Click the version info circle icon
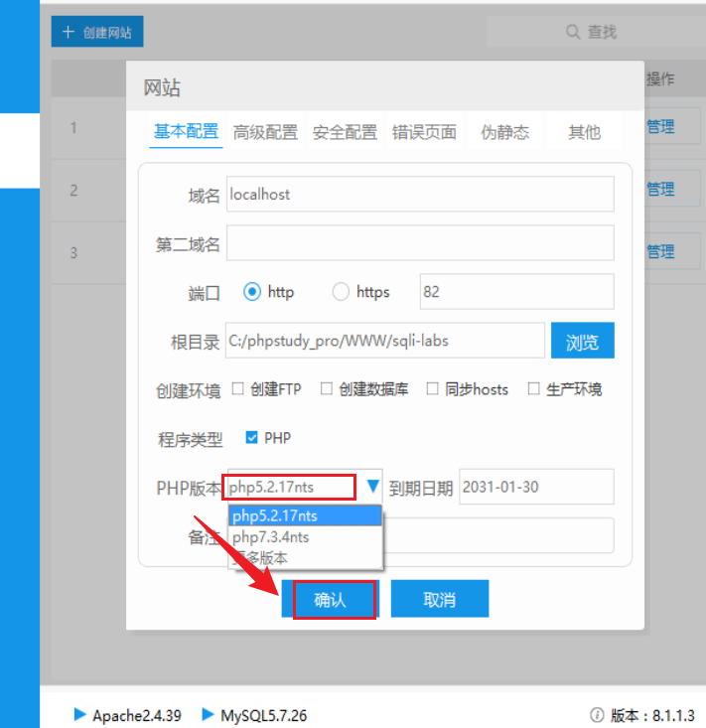 597,715
